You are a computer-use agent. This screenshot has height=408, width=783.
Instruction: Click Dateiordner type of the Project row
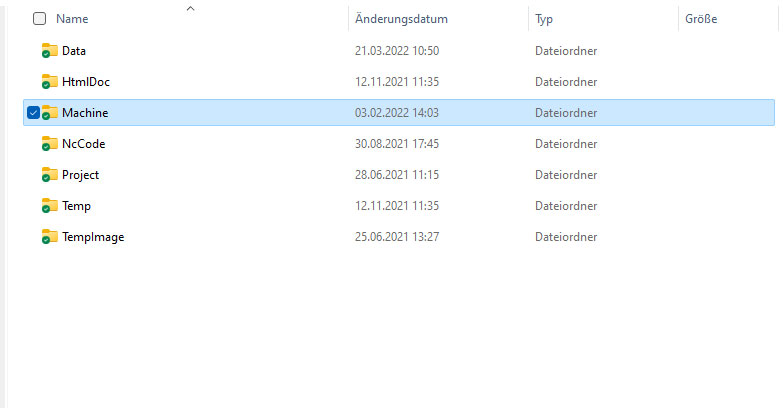tap(566, 175)
